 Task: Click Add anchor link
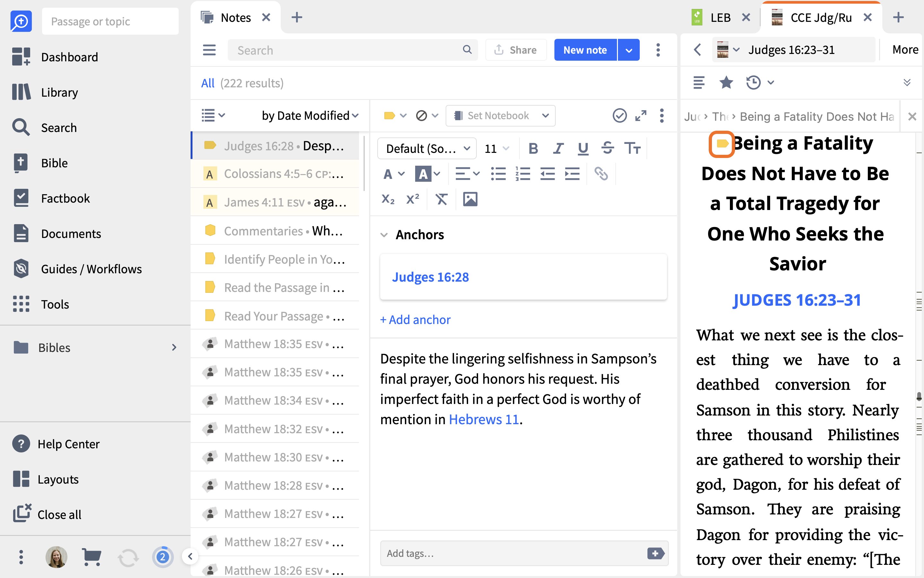pos(415,320)
